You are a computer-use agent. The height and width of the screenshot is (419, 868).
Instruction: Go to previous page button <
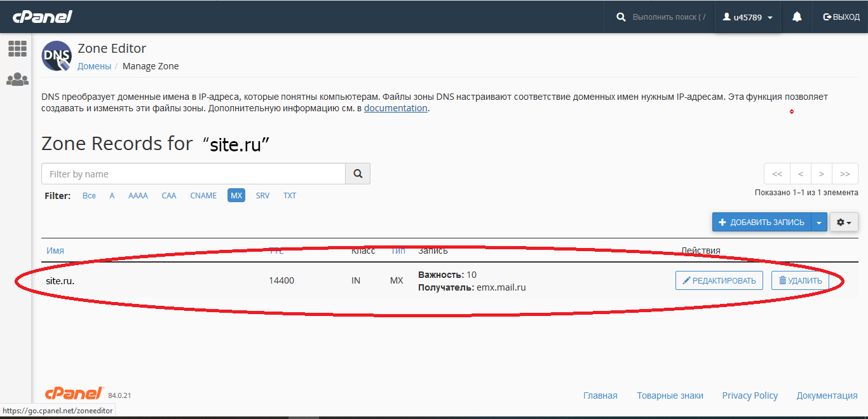pyautogui.click(x=801, y=174)
